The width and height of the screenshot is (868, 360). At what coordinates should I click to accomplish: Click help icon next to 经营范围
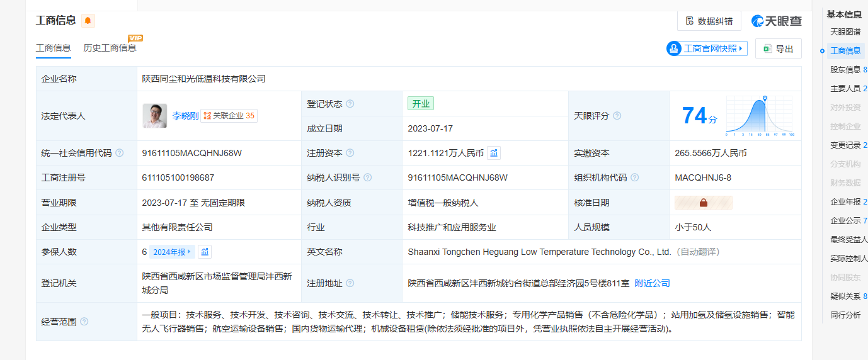[x=84, y=322]
